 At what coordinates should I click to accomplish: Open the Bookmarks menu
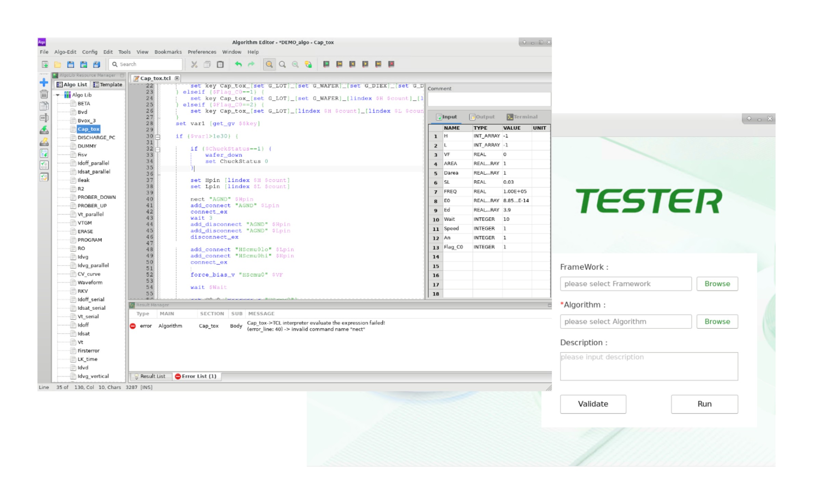point(168,52)
